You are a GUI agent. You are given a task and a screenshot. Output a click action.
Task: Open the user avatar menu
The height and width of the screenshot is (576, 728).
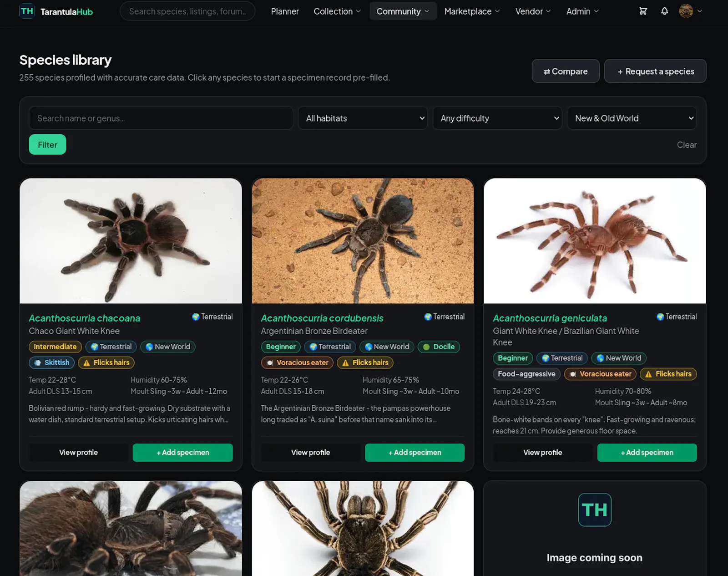point(691,11)
